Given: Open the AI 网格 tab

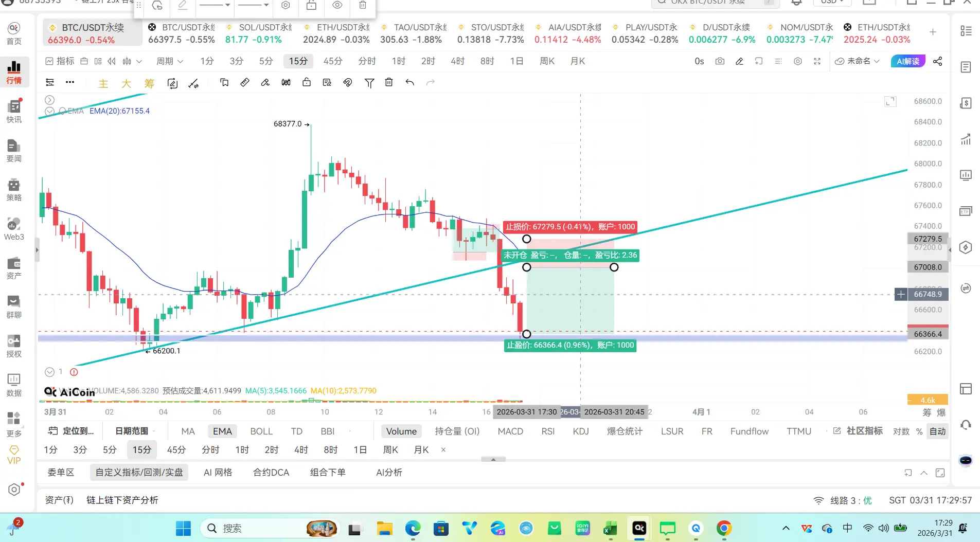Looking at the screenshot, I should point(218,473).
